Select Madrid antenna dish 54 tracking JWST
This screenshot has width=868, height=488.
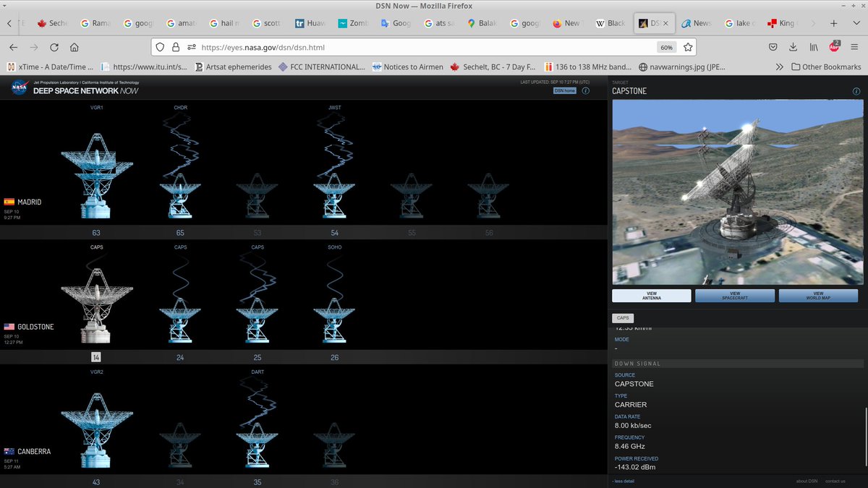(x=334, y=195)
